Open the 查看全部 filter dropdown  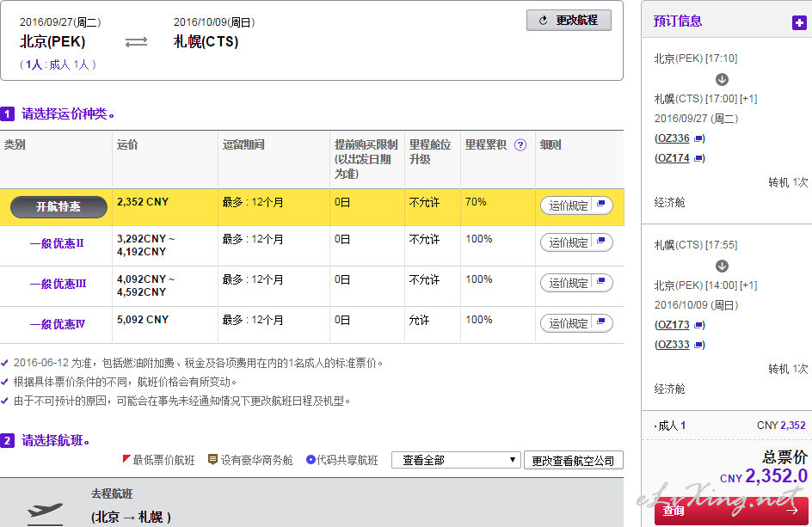[x=456, y=460]
